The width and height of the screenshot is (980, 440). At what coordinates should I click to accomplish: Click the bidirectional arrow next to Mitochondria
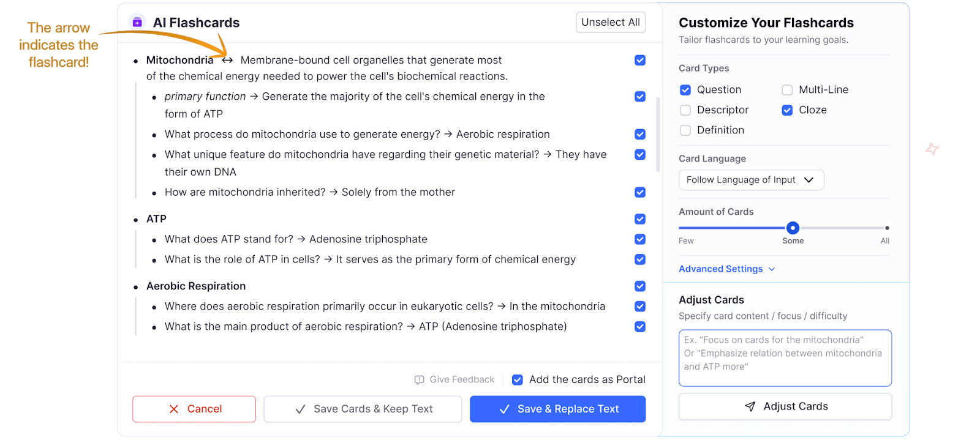227,60
